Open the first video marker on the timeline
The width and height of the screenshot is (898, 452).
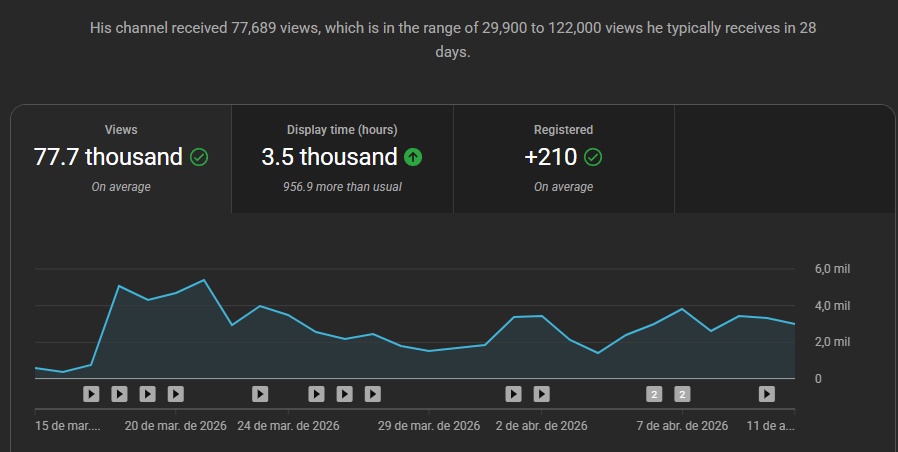coord(91,394)
